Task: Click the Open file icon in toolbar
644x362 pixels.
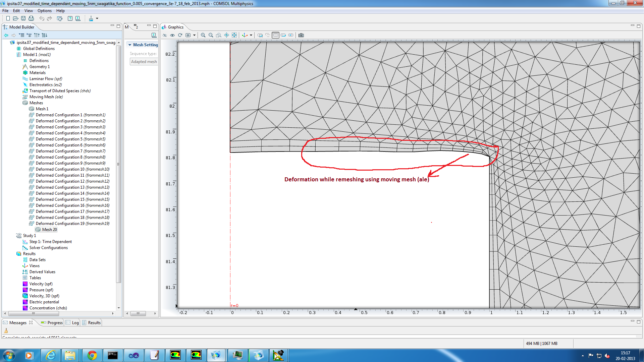Action: (15, 18)
